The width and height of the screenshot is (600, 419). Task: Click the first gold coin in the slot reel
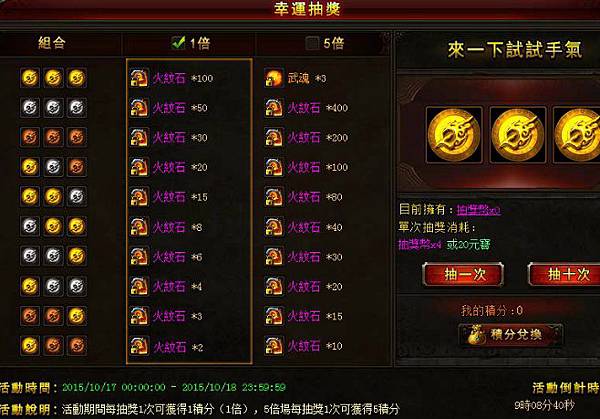(454, 135)
